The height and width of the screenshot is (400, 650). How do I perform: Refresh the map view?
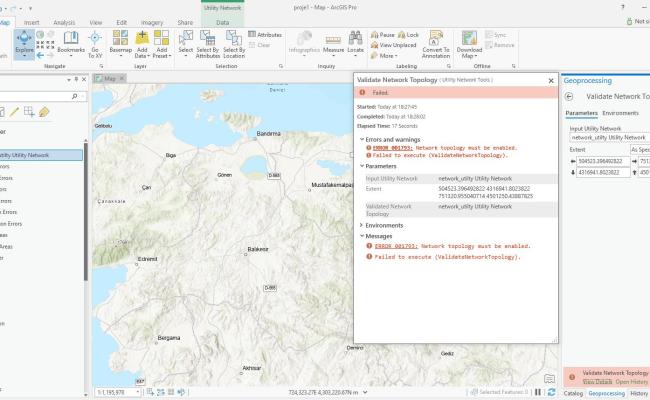[x=551, y=392]
